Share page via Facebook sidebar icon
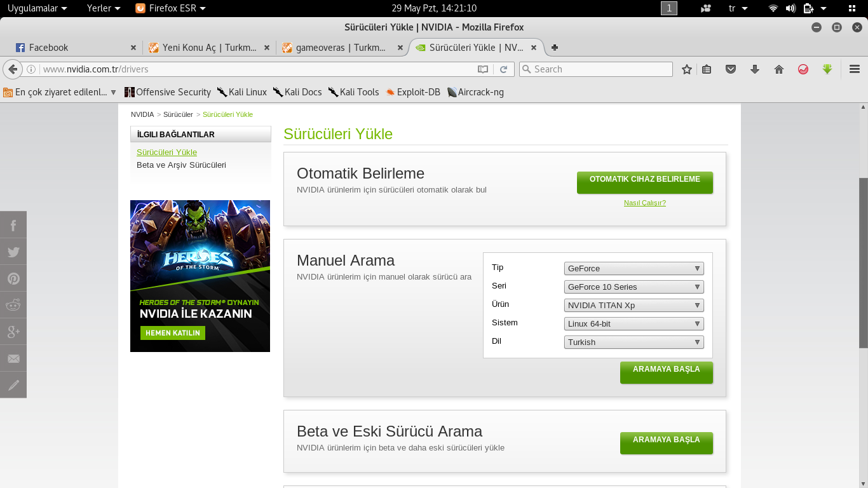 click(x=13, y=225)
